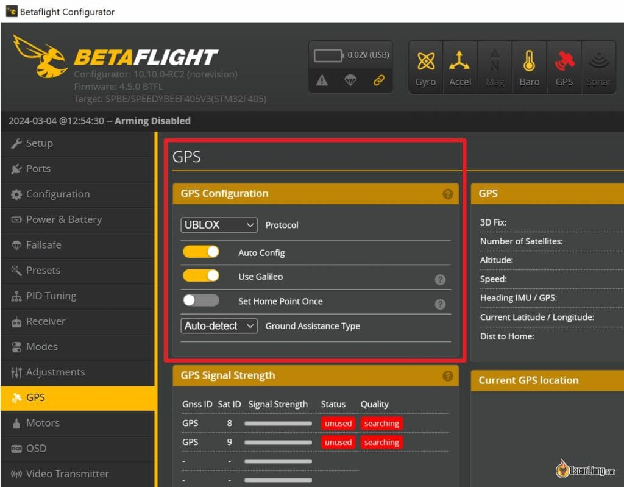624x487 pixels.
Task: Click the unused status badge for Sat 8
Action: [x=338, y=423]
